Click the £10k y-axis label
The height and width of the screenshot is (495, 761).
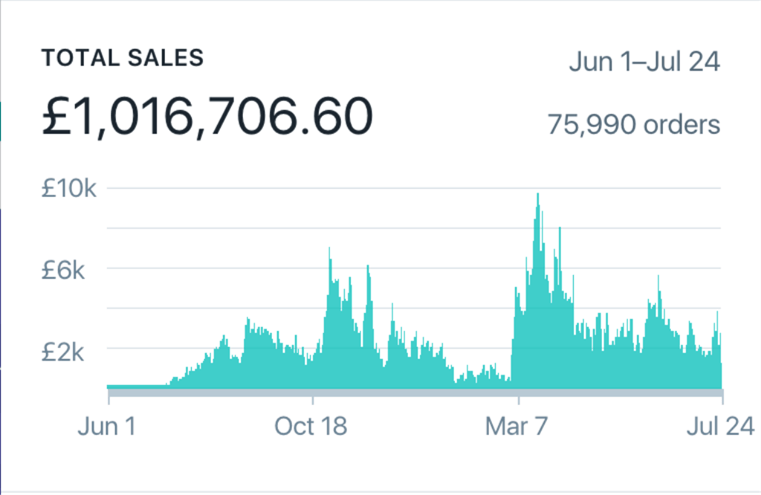pos(68,188)
